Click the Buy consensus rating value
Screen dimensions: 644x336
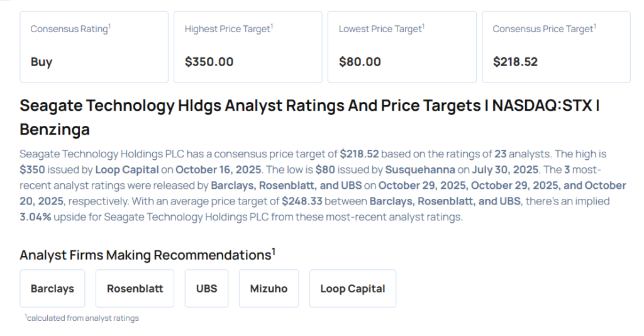(x=42, y=62)
